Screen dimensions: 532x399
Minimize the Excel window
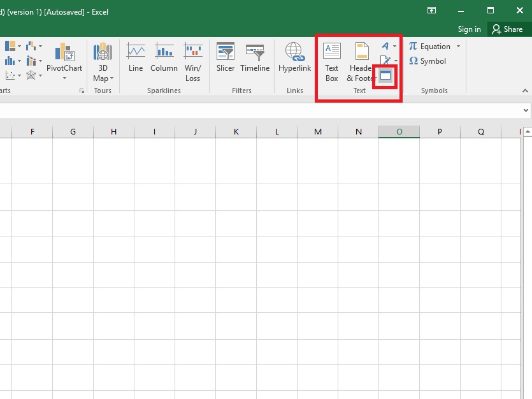[461, 11]
